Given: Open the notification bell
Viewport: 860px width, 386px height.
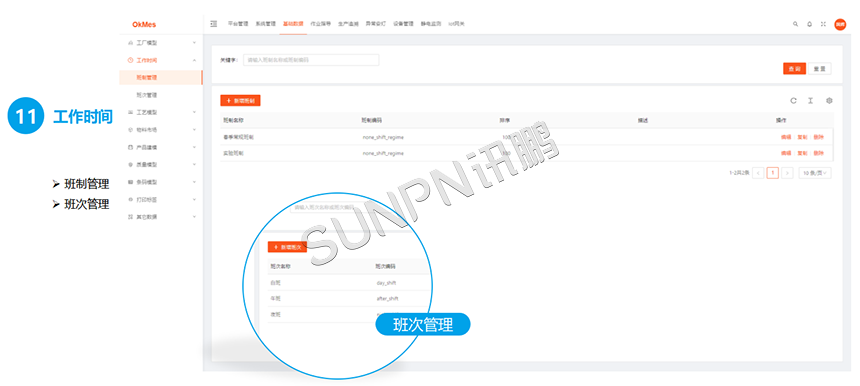Looking at the screenshot, I should 810,24.
